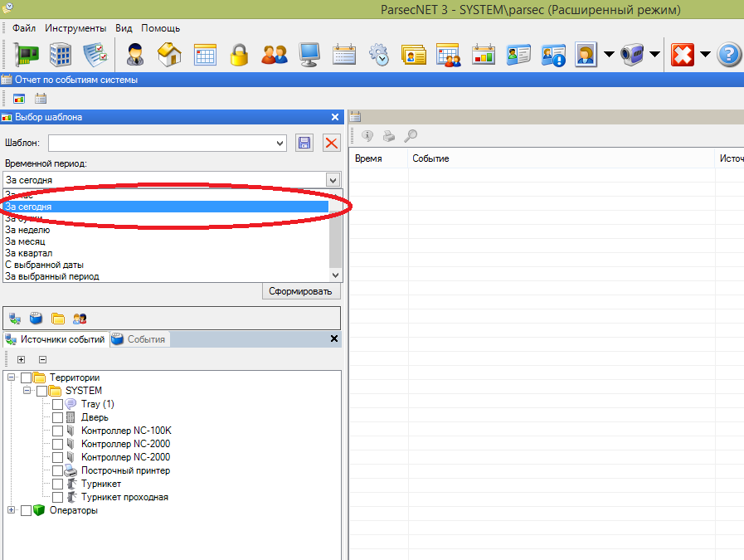Collapse all tree nodes with minus button

[x=42, y=360]
